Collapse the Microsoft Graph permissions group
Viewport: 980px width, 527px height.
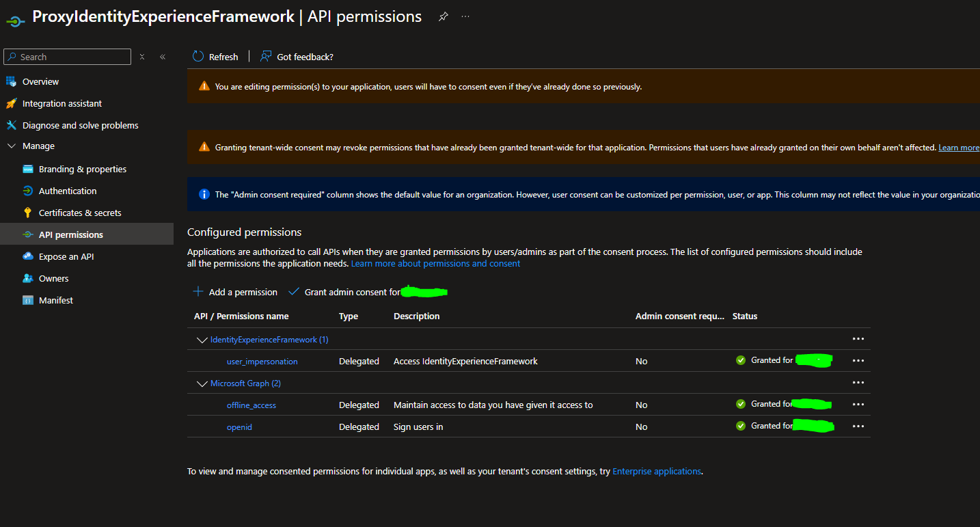(x=202, y=383)
